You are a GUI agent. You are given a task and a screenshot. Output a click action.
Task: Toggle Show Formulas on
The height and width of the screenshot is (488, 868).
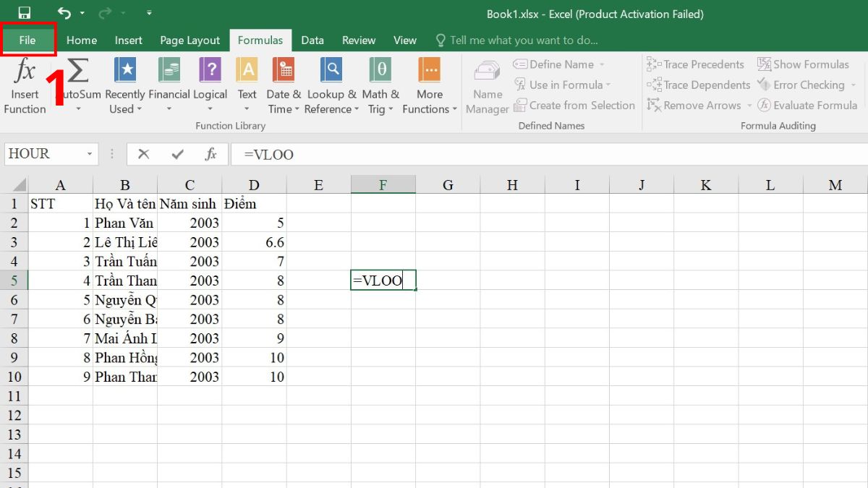point(803,64)
